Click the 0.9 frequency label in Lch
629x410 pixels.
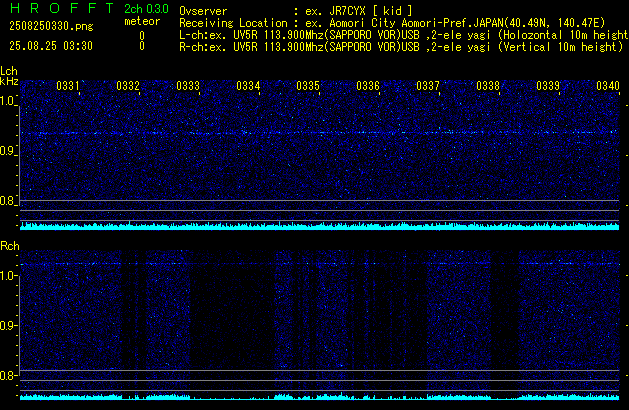pyautogui.click(x=7, y=151)
